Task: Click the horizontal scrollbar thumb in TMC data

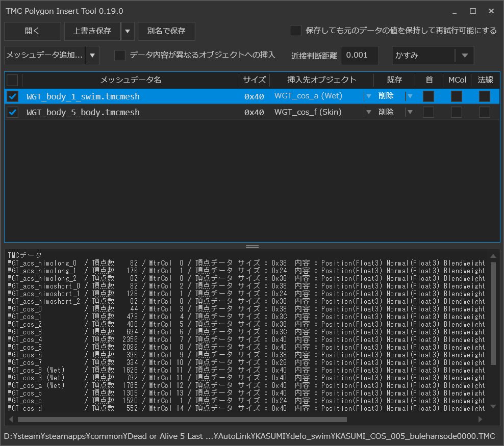Action: point(182,419)
